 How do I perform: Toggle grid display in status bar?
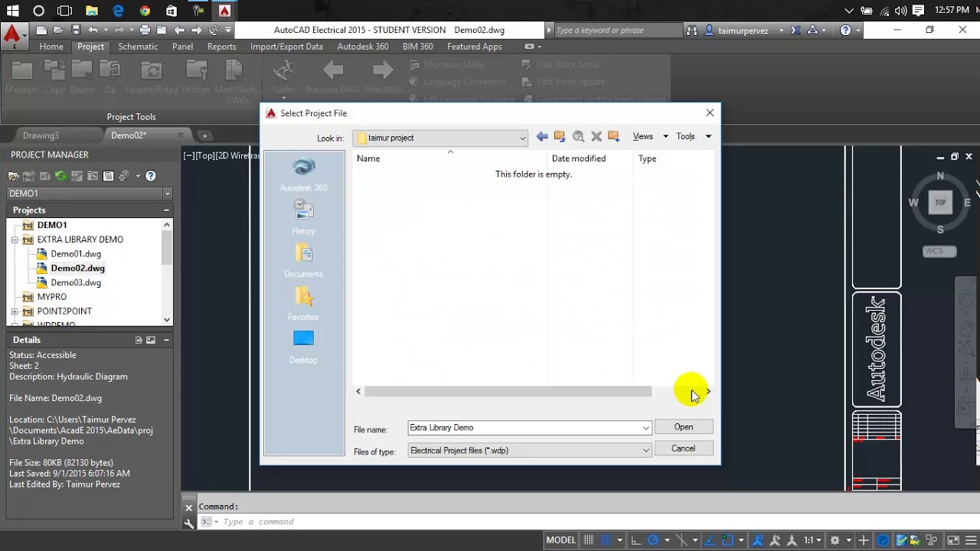tap(588, 540)
